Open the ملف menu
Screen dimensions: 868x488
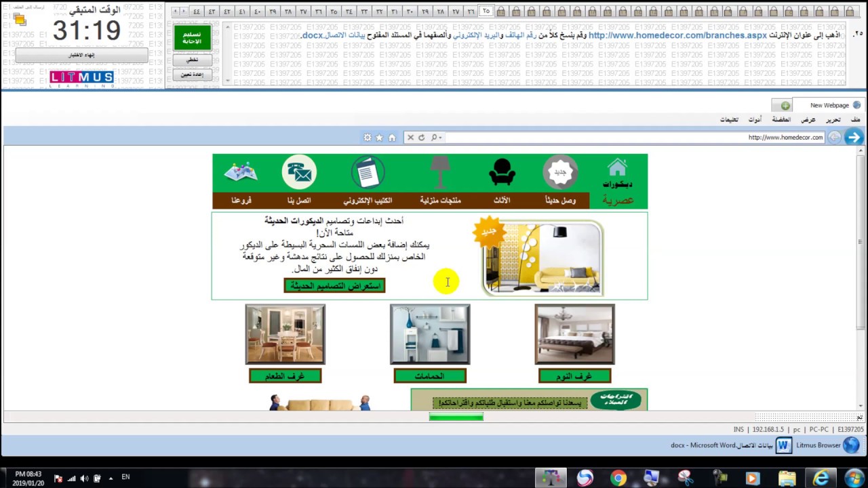coord(856,120)
